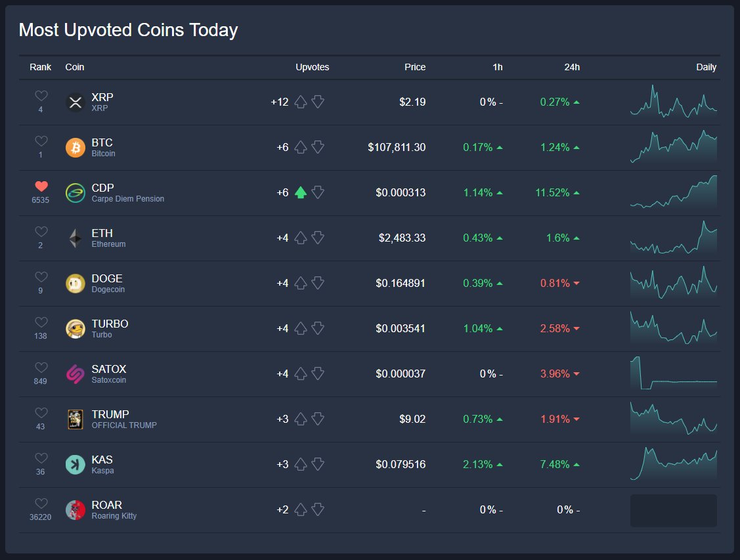Click the Roaring Kitty logo
Screen dimensions: 740x560
(x=76, y=510)
